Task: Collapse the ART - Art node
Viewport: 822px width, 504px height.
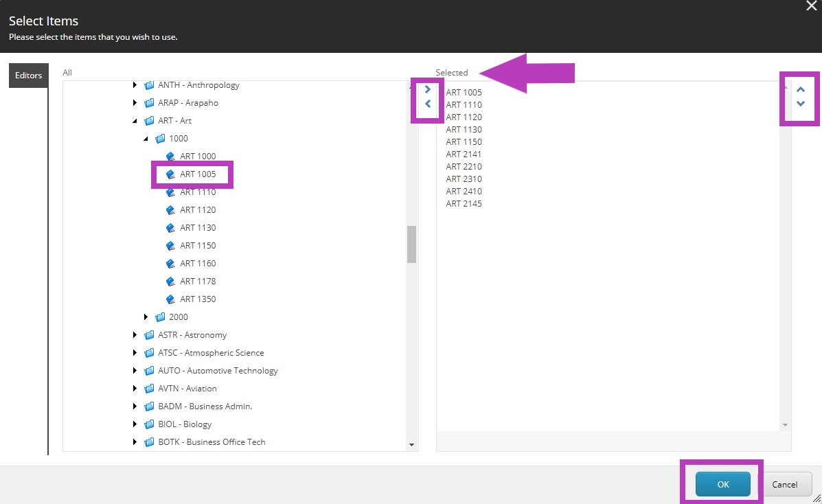Action: click(x=135, y=121)
